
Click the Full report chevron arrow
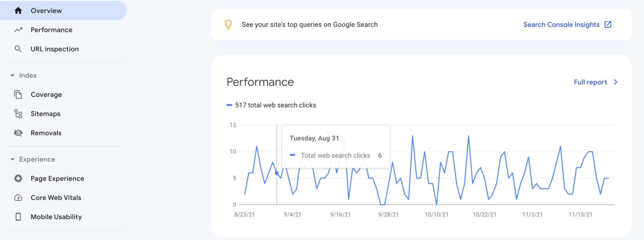click(616, 82)
